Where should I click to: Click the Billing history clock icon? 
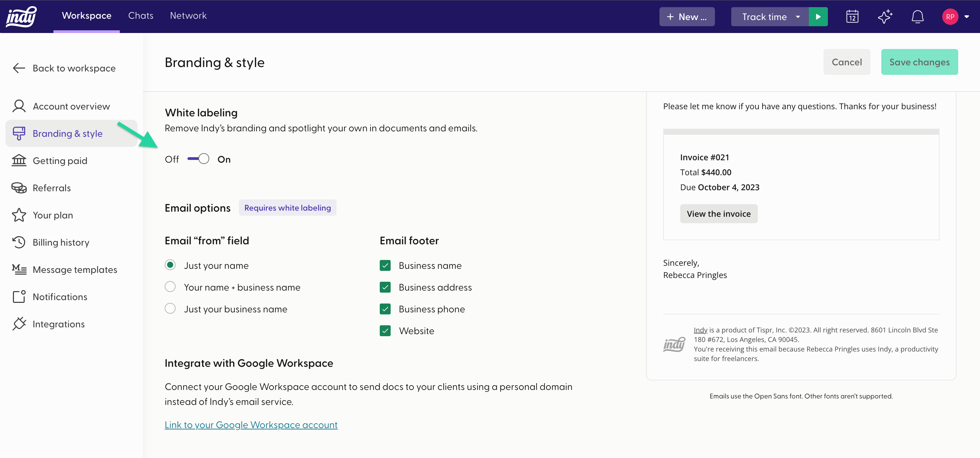coord(19,242)
